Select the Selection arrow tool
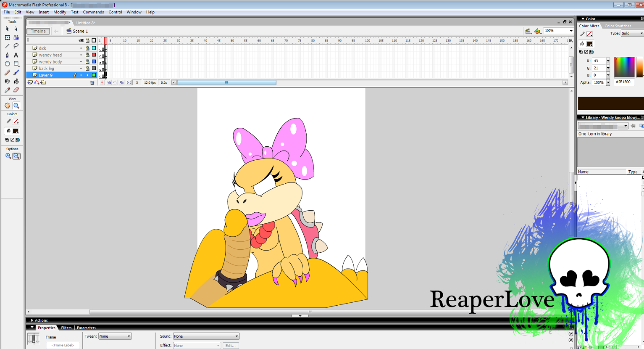644x349 pixels. (7, 29)
